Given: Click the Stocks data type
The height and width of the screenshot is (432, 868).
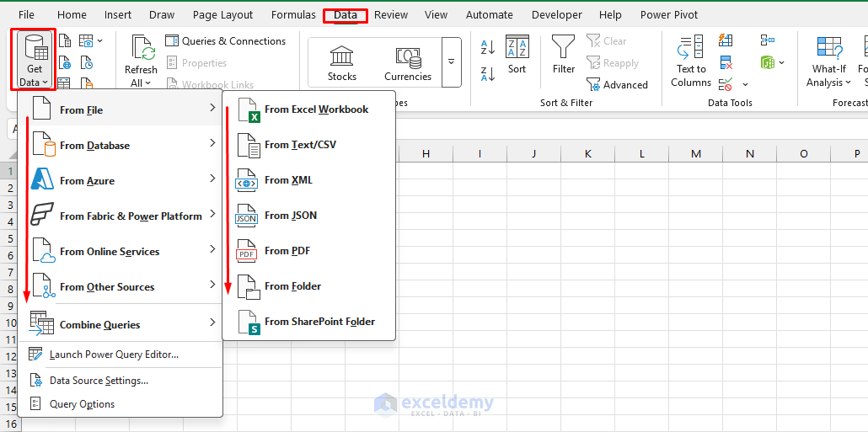Looking at the screenshot, I should (x=342, y=64).
